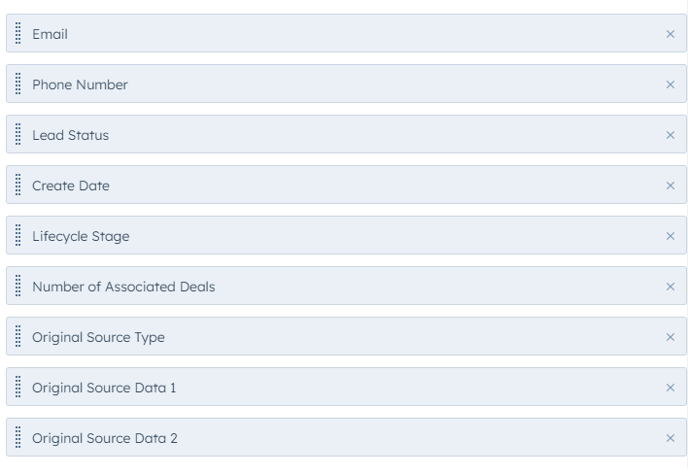Viewport: 688px width, 474px height.
Task: Select the Create Date column item
Action: [x=346, y=185]
